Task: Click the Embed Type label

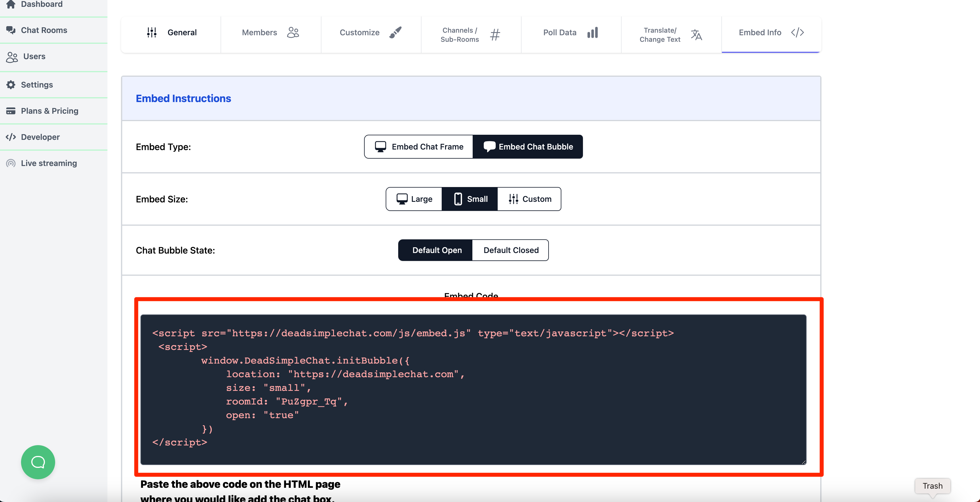Action: tap(163, 147)
